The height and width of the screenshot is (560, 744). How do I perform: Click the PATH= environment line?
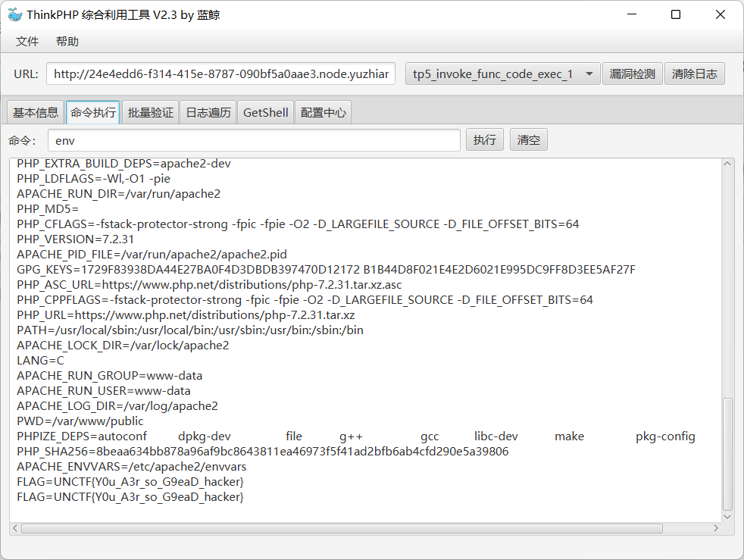190,330
